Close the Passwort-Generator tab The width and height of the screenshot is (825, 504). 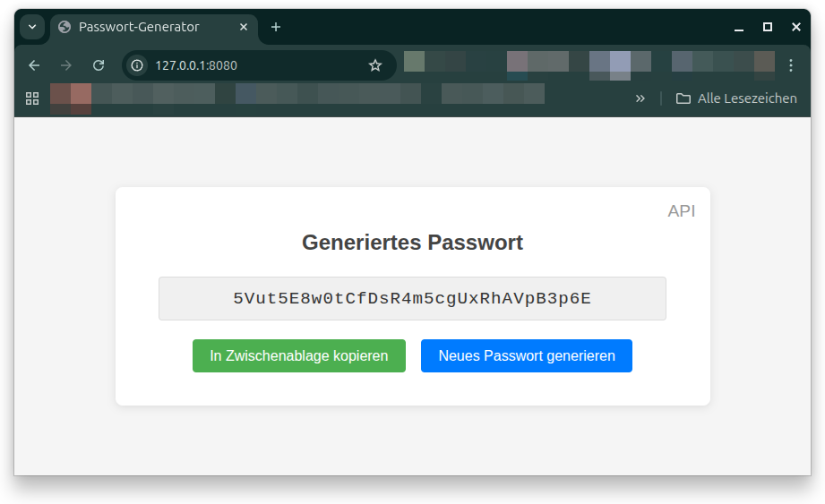pyautogui.click(x=244, y=27)
